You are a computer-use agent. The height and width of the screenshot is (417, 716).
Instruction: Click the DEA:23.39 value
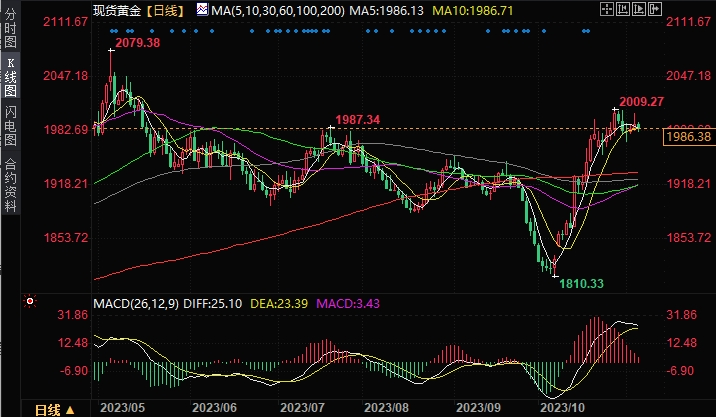279,304
